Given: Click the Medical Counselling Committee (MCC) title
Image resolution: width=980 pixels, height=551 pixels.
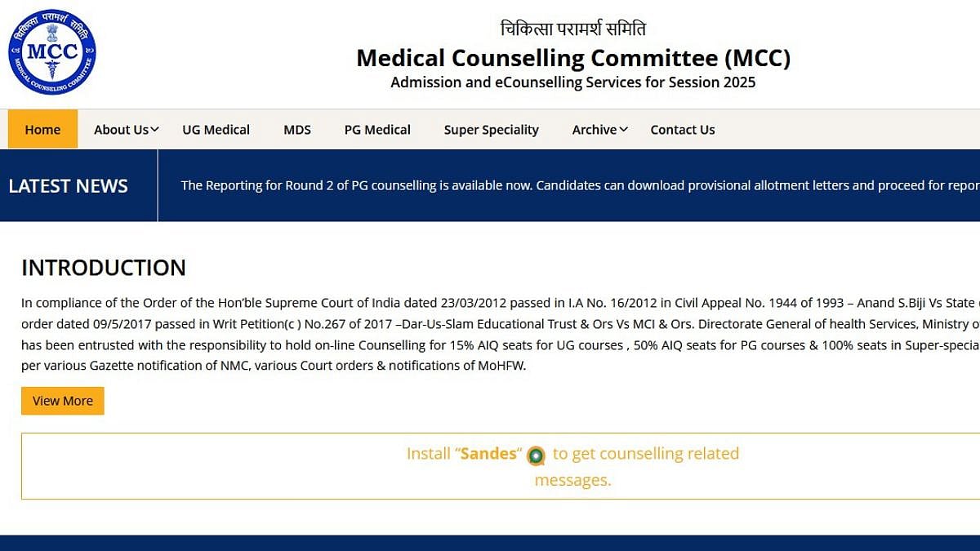Looking at the screenshot, I should coord(573,58).
